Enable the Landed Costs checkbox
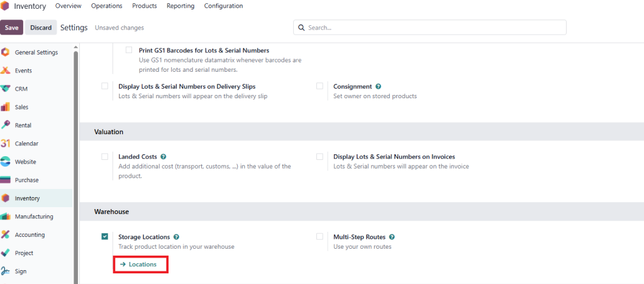644x284 pixels. pos(104,157)
